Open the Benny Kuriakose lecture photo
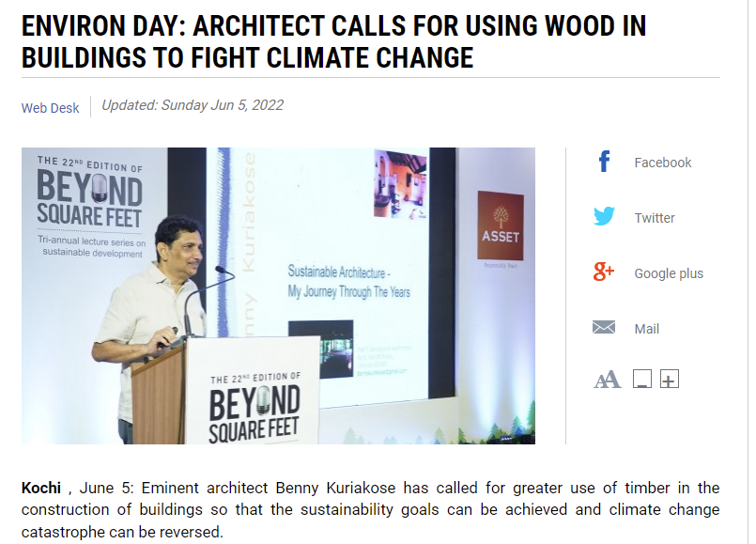 click(x=278, y=296)
